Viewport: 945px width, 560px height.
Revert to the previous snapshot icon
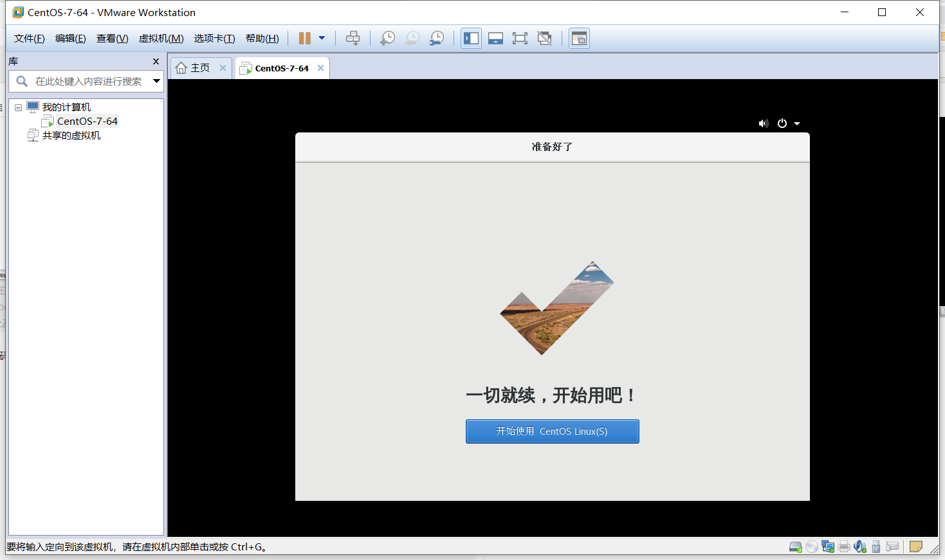412,39
